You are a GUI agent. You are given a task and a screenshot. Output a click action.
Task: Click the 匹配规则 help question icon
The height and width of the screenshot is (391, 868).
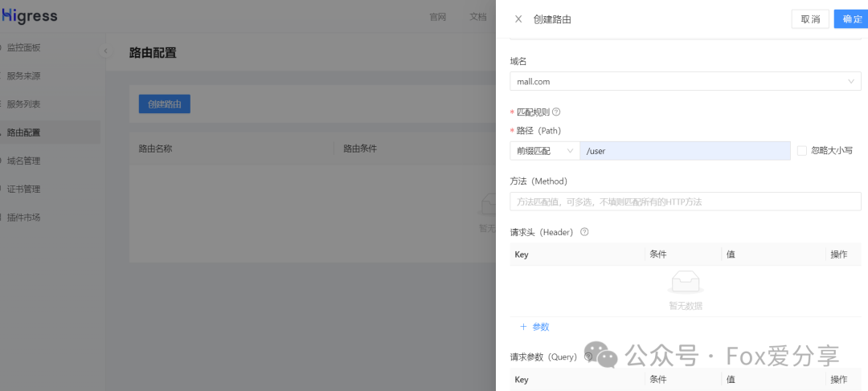(x=556, y=112)
